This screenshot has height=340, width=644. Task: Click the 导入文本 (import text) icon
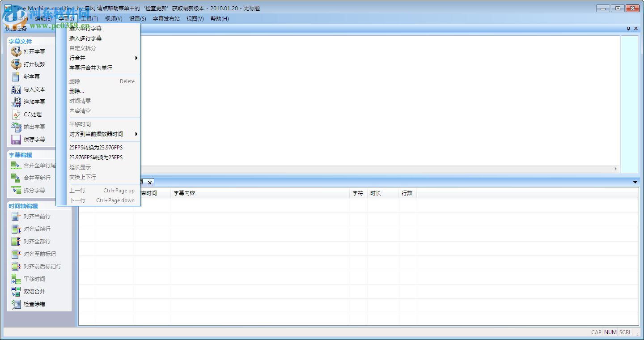point(16,89)
